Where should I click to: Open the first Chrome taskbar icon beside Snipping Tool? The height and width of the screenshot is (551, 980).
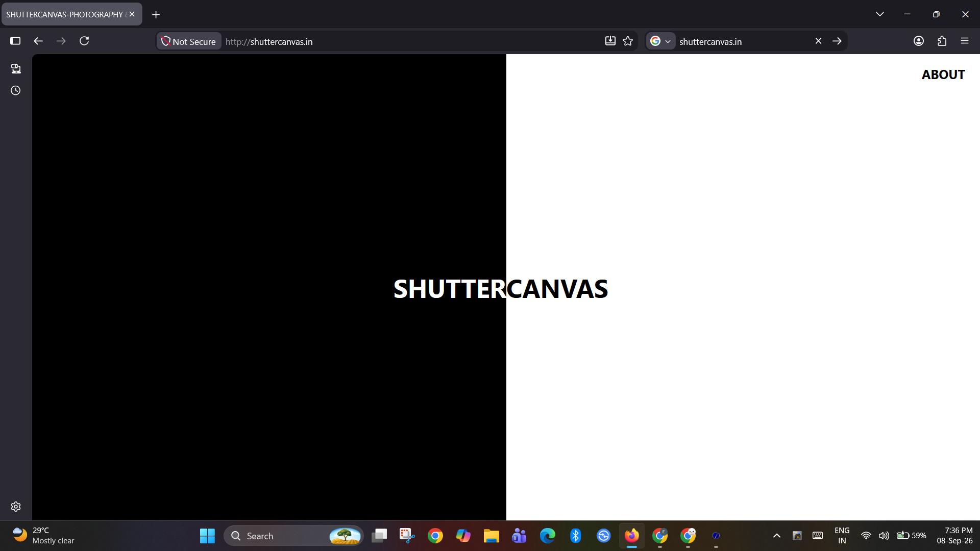click(x=435, y=536)
